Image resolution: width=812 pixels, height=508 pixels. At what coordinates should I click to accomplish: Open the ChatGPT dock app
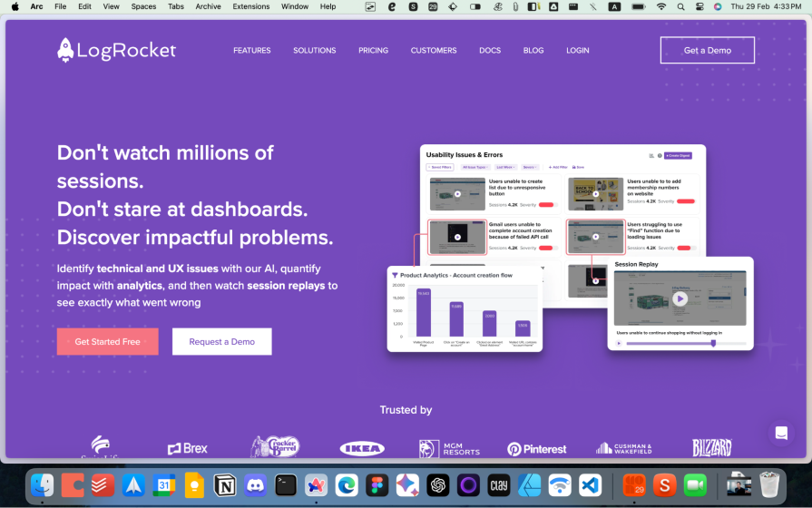438,485
